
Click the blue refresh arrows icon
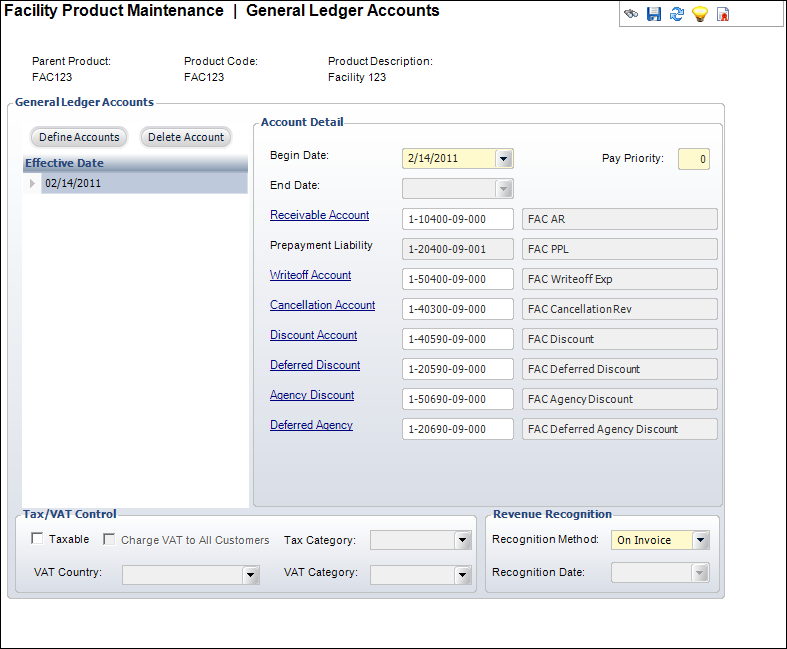[x=677, y=14]
